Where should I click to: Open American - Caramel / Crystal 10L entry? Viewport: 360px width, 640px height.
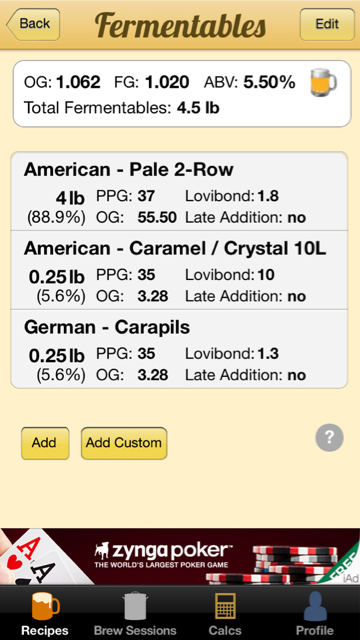[179, 270]
